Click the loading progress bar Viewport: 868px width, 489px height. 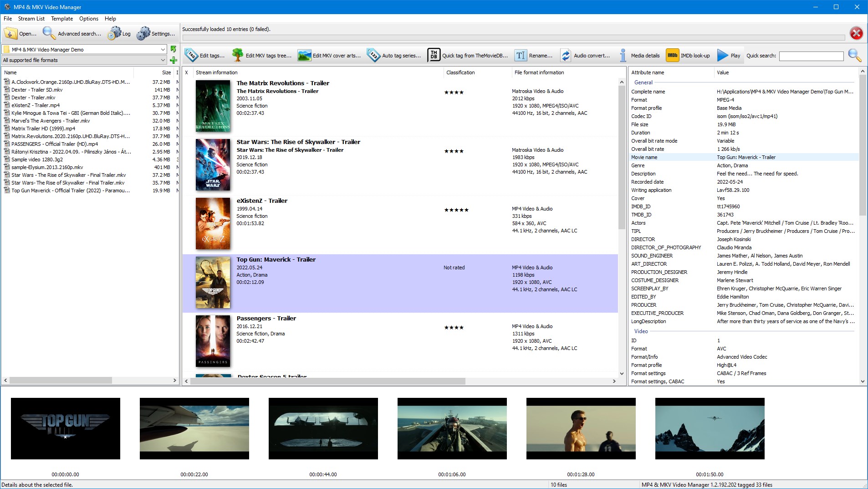[513, 37]
